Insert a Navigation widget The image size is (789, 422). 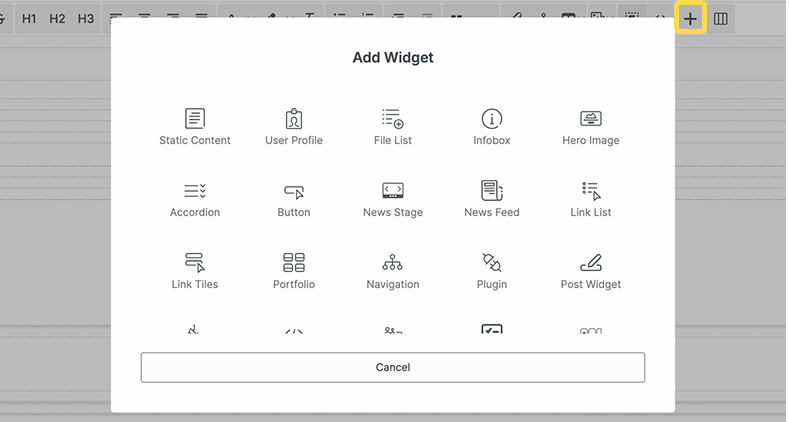click(392, 271)
